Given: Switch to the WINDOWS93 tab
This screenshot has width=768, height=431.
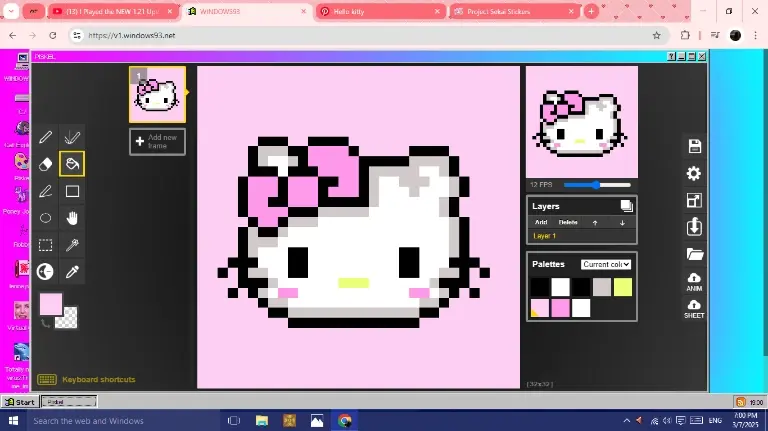Looking at the screenshot, I should point(247,11).
